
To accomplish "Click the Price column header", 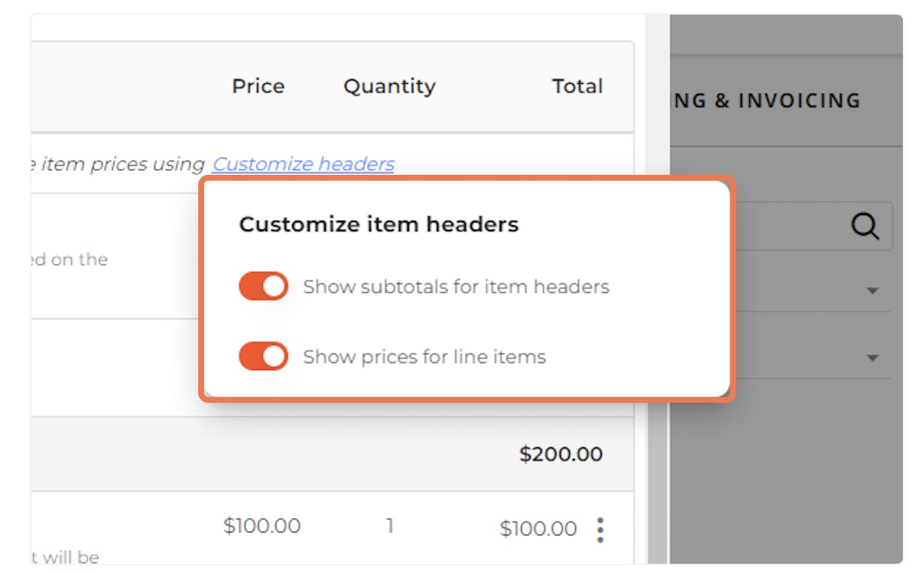I will pyautogui.click(x=258, y=86).
